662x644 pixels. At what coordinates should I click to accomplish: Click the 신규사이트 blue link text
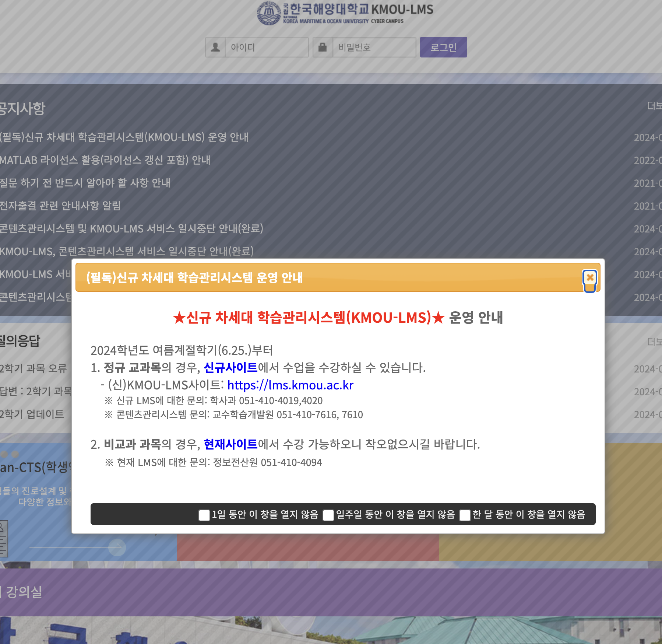[230, 367]
